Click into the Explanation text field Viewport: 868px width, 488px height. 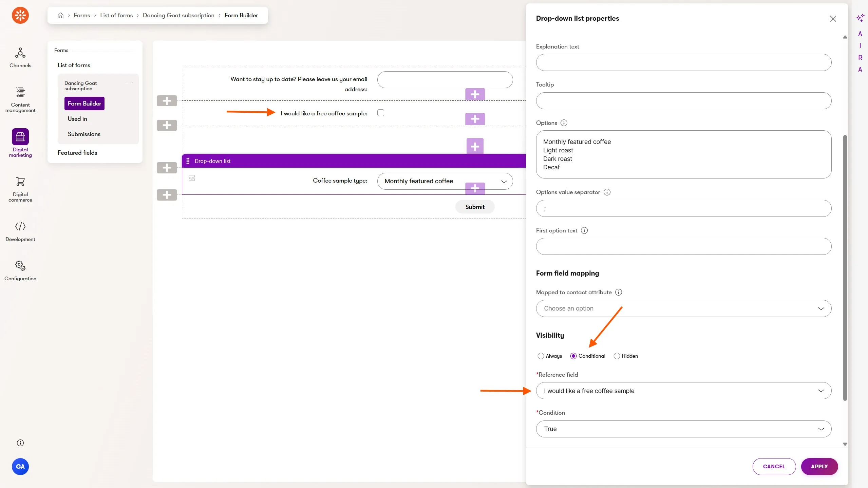[683, 62]
